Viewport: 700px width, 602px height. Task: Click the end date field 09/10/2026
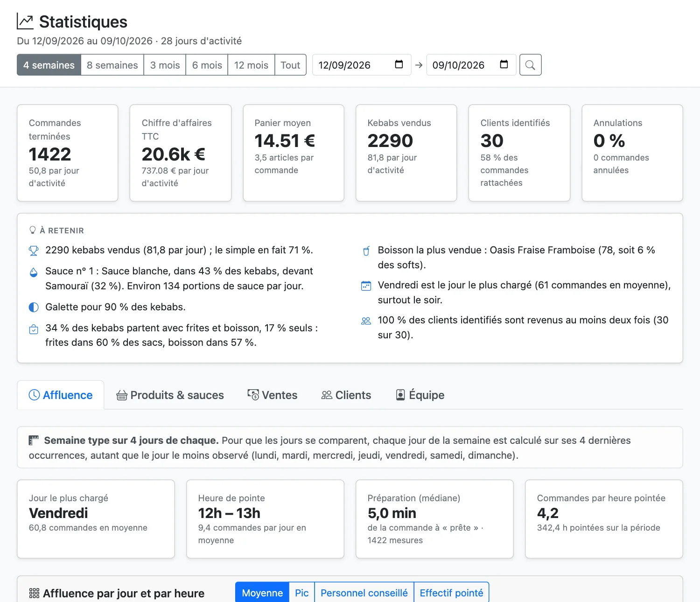[x=471, y=65]
